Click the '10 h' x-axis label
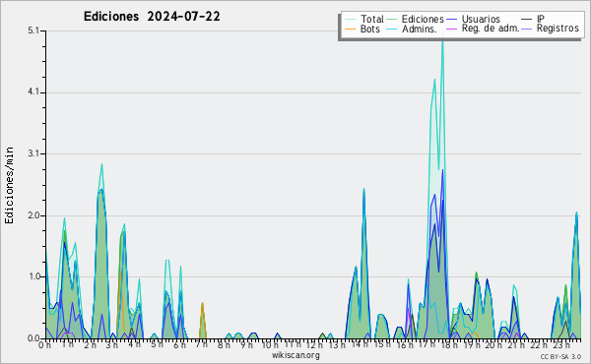The height and width of the screenshot is (364, 591). 270,345
